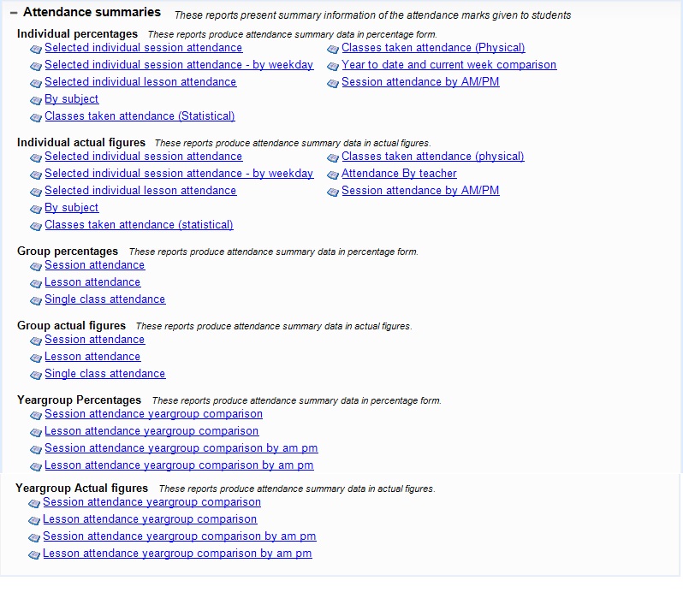Viewport: 683px width, 616px height.
Task: Click report icon beside Classes taken attendance (statistical) actual figures
Action: pyautogui.click(x=36, y=227)
